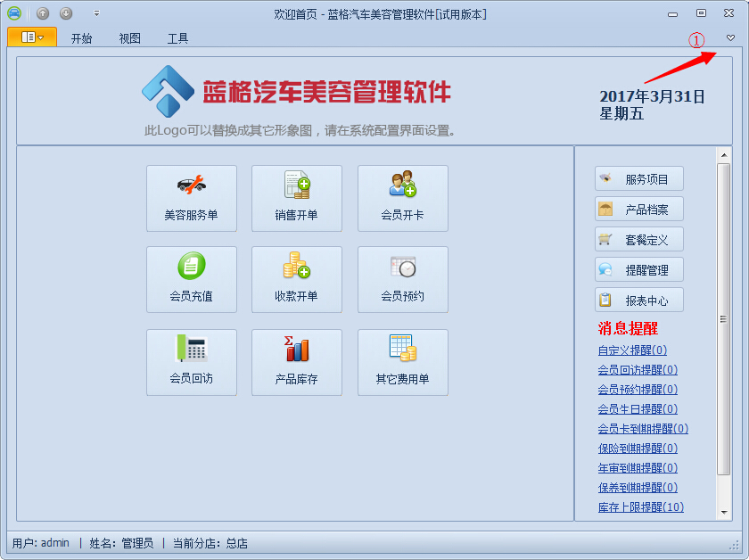Viewport: 749px width, 560px height.
Task: Click the 套餐定义 button
Action: click(x=639, y=239)
